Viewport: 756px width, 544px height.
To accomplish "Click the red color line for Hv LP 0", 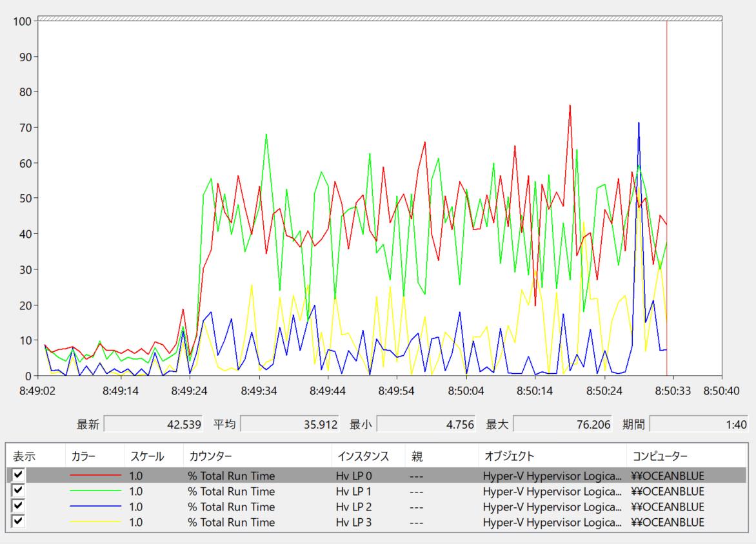I will tap(95, 476).
